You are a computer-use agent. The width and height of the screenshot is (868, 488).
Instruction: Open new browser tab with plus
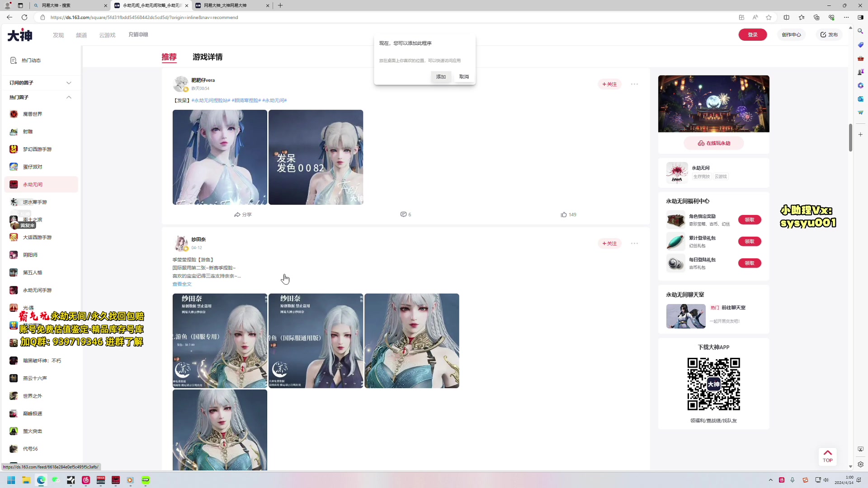click(280, 5)
